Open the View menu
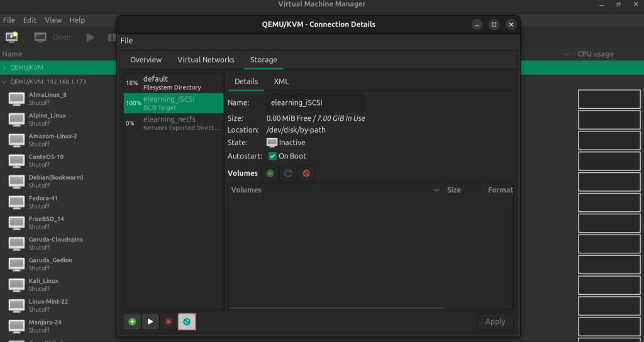Viewport: 644px width, 342px height. tap(53, 20)
